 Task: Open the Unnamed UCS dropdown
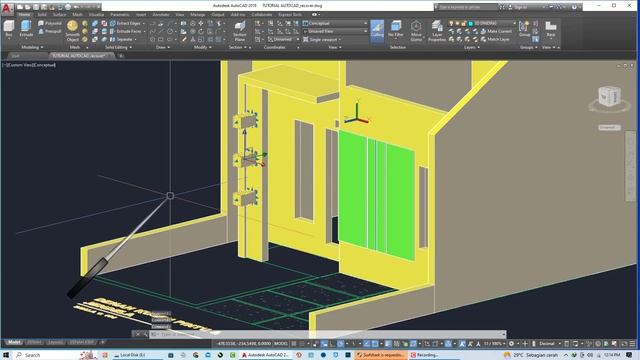pyautogui.click(x=283, y=40)
